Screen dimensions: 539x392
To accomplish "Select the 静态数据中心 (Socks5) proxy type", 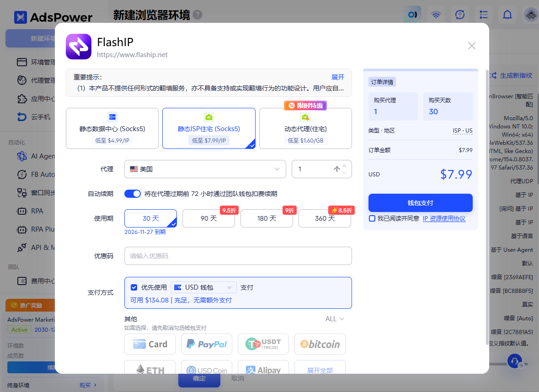I will tap(112, 128).
